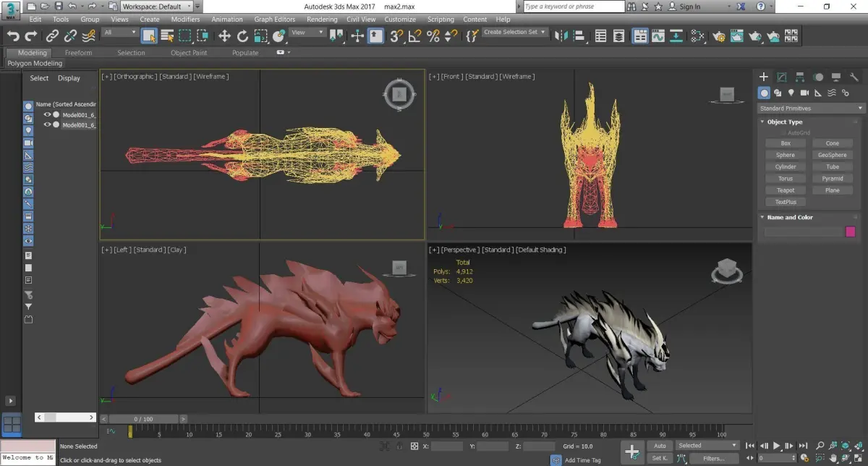This screenshot has width=868, height=466.
Task: Click the Zoom Extents All Selected navigation icon
Action: (858, 446)
